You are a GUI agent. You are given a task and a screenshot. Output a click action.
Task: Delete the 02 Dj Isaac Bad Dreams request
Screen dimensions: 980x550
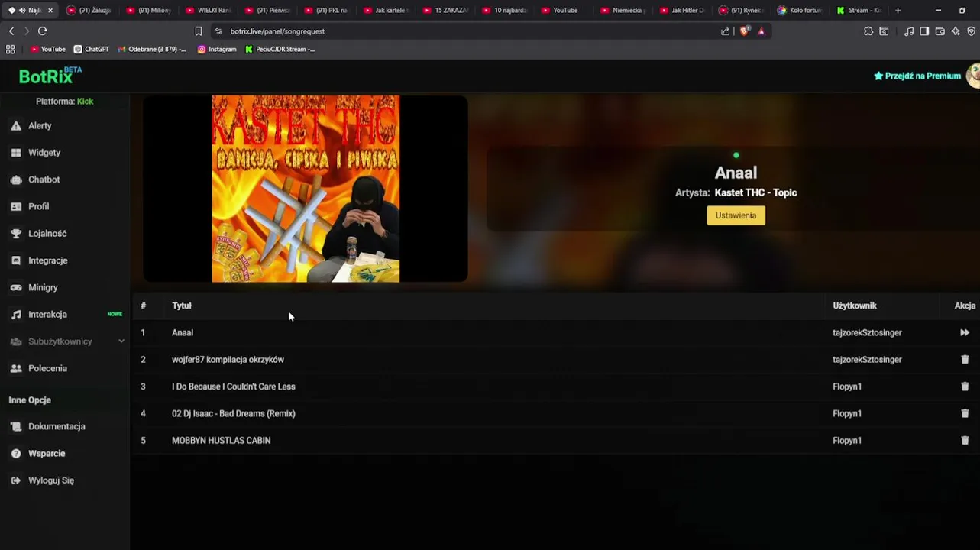point(965,413)
